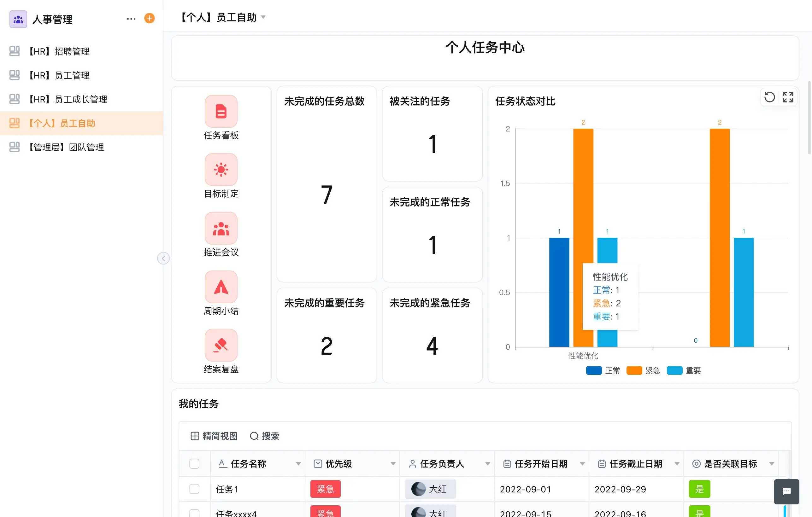The width and height of the screenshot is (812, 517).
Task: Check the checkbox for 任务1 row
Action: point(194,489)
